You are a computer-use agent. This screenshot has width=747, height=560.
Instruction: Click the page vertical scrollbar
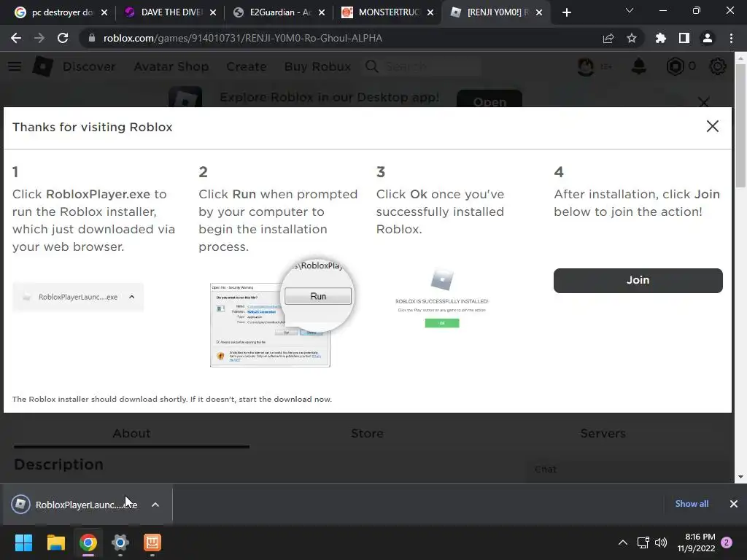pyautogui.click(x=740, y=124)
